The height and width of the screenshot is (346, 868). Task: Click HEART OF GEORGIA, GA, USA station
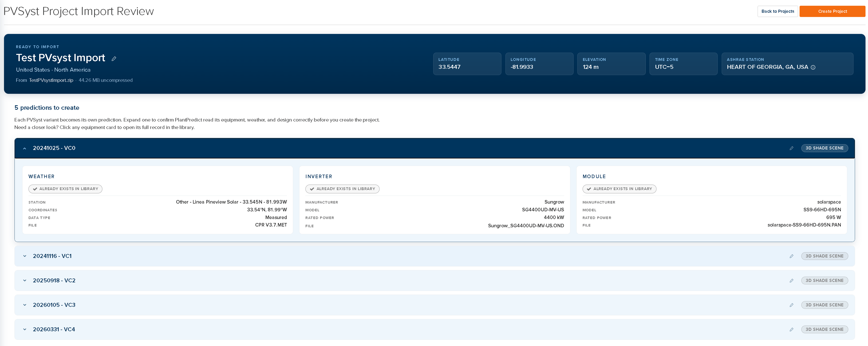(768, 67)
